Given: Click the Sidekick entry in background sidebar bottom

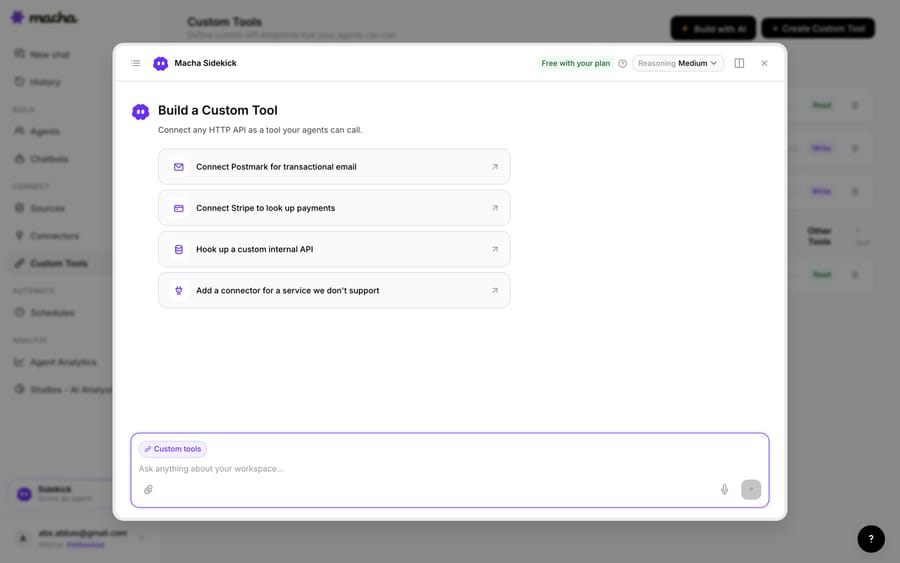Looking at the screenshot, I should point(61,494).
